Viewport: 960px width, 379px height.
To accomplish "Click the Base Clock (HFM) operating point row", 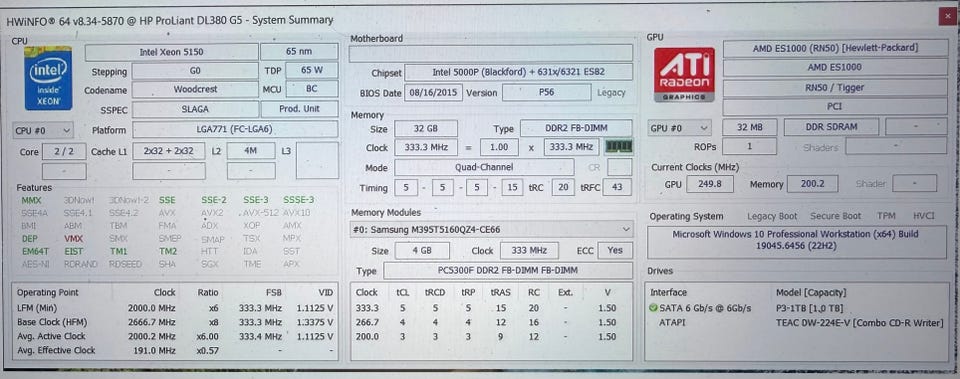I will (x=175, y=322).
